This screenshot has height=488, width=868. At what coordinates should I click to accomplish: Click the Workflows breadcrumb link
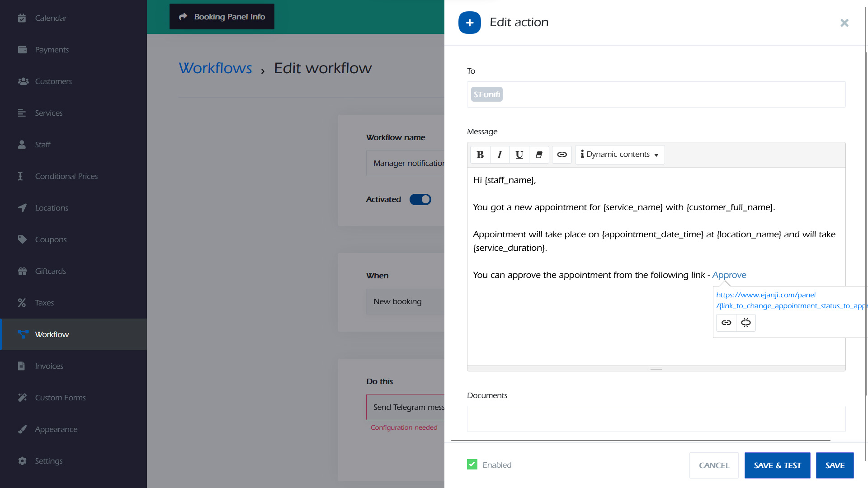[215, 68]
